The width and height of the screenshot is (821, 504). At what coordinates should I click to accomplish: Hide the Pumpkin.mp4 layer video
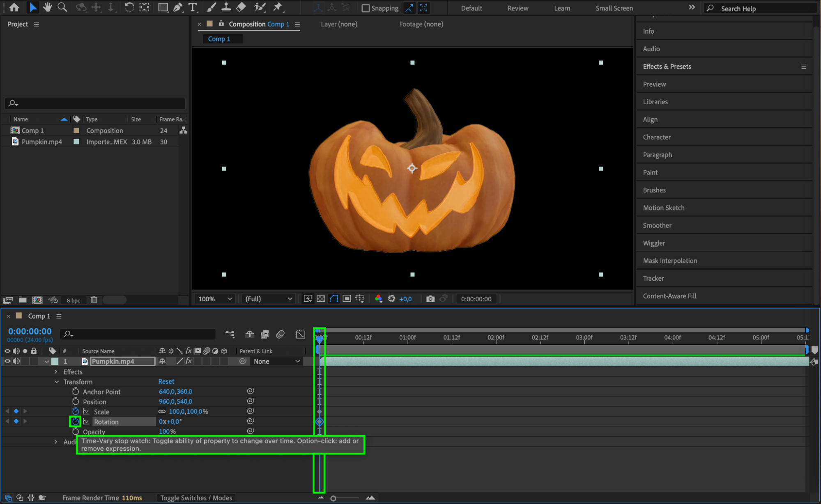pyautogui.click(x=7, y=361)
